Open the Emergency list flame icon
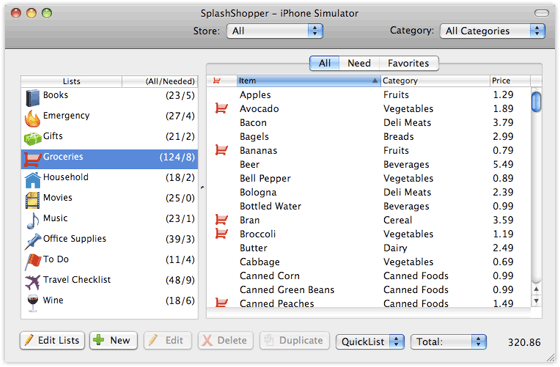The image size is (560, 367). [x=32, y=118]
